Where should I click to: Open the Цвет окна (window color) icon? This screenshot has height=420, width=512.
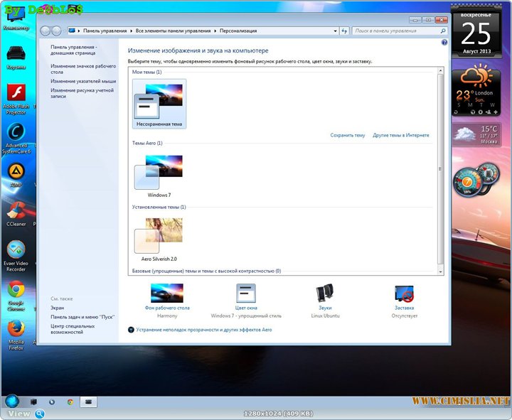[246, 293]
